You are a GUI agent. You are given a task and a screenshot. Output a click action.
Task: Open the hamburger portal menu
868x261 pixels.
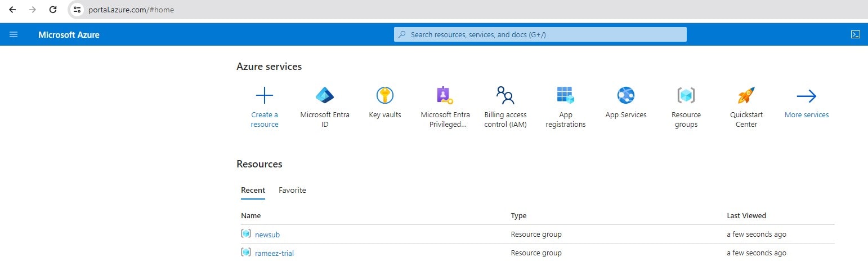coord(14,34)
